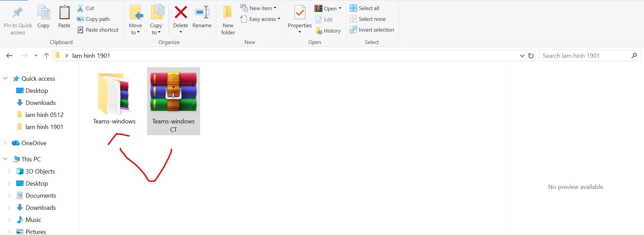Delete the selected file with red X

point(181,13)
